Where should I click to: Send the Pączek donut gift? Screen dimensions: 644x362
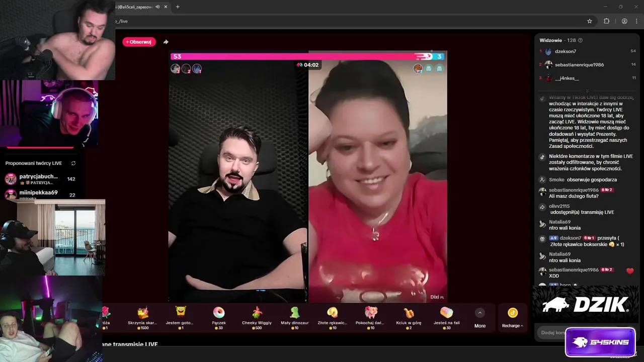coord(218,318)
